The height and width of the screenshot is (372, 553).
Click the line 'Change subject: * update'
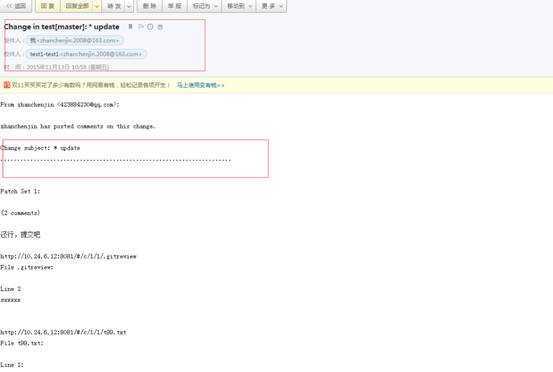(40, 148)
